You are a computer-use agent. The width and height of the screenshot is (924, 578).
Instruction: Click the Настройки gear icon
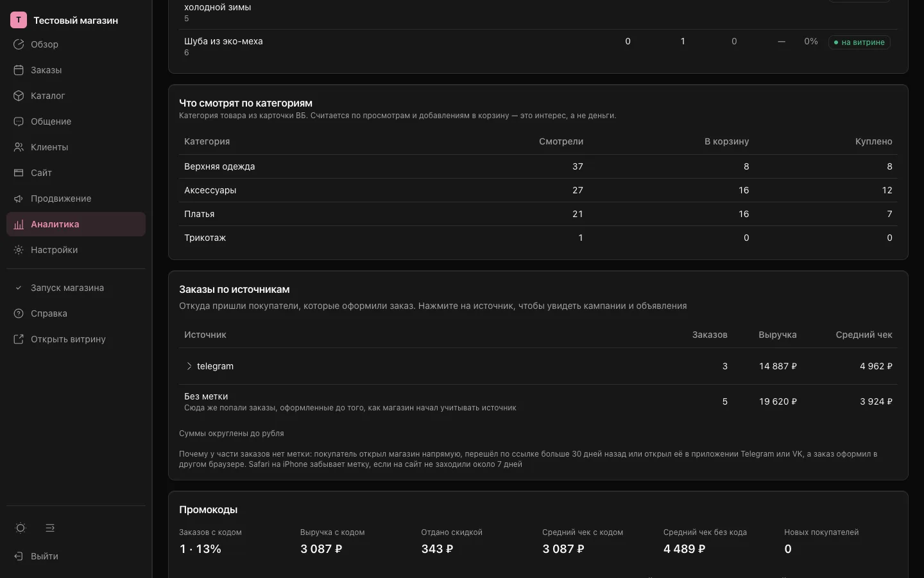(x=19, y=250)
